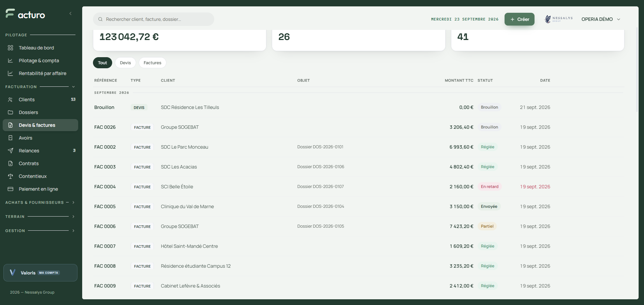This screenshot has height=305, width=644.
Task: Click the Partiel status badge
Action: 487,226
